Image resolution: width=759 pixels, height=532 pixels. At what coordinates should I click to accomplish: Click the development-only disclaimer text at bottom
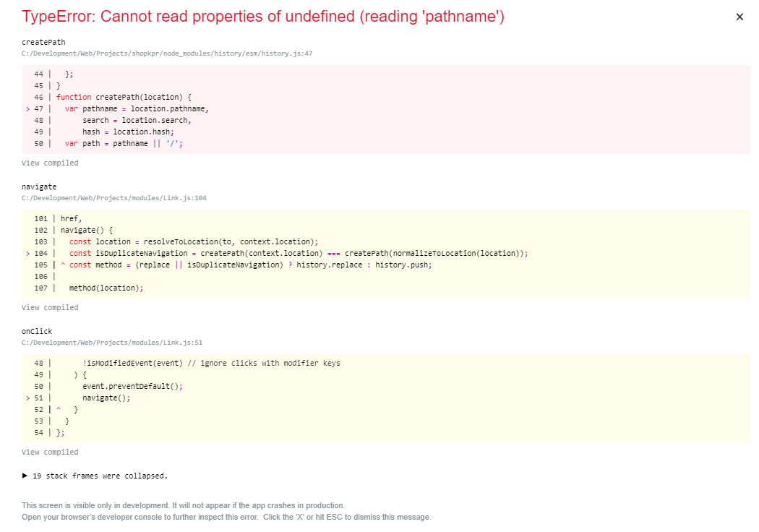(x=183, y=505)
